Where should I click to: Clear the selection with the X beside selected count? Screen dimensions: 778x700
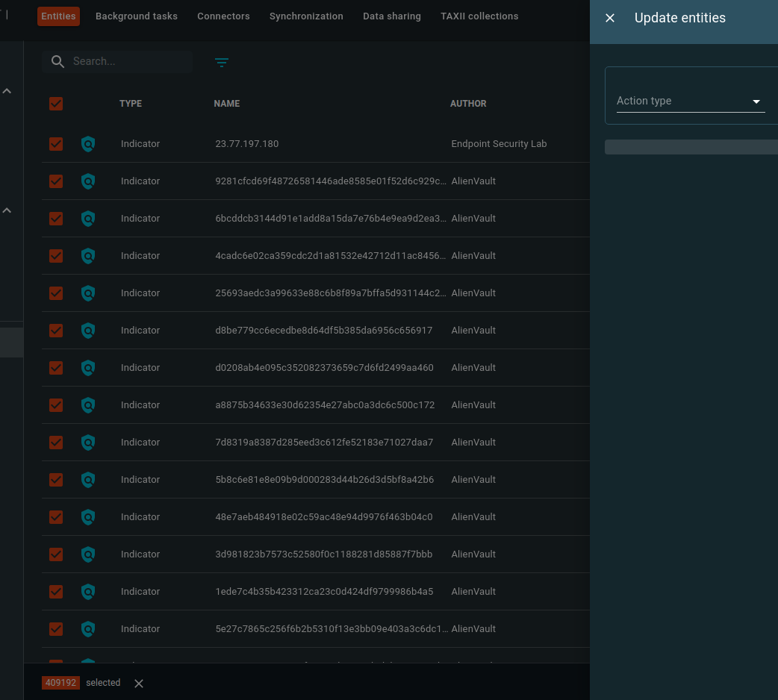pyautogui.click(x=138, y=683)
